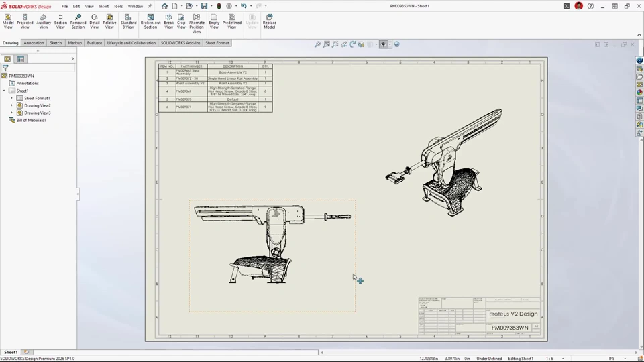This screenshot has height=362, width=644.
Task: Activate the Section View tool
Action: [x=60, y=21]
